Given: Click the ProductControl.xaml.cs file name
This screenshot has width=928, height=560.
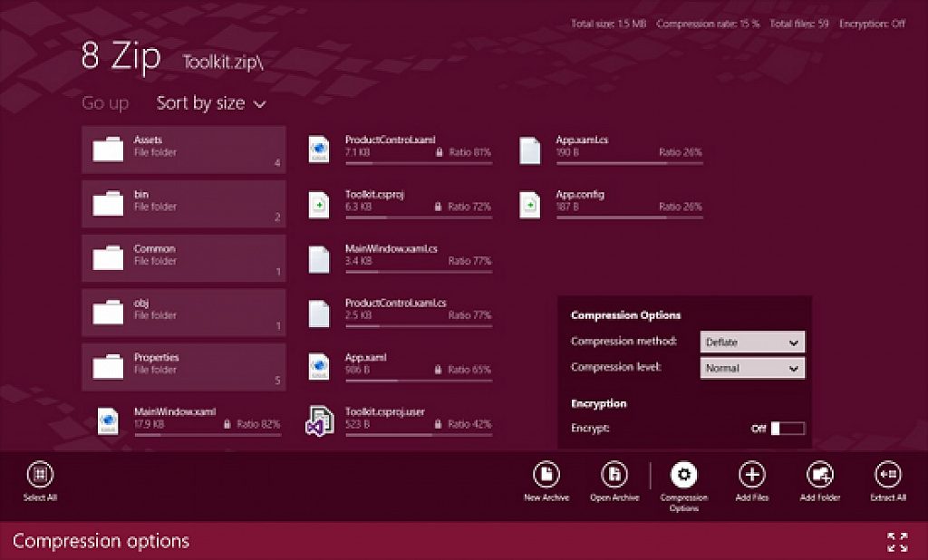Looking at the screenshot, I should coord(396,303).
